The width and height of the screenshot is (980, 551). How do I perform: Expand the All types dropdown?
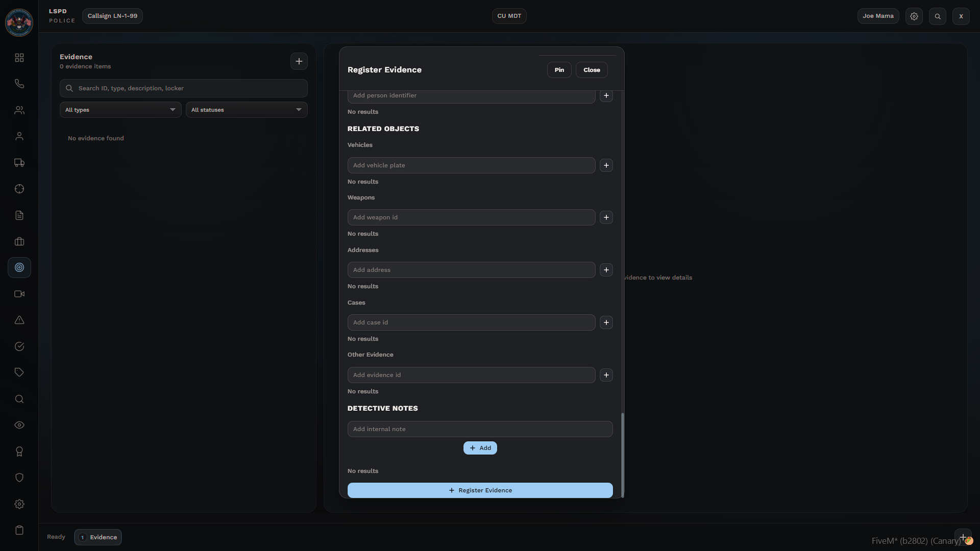click(120, 110)
